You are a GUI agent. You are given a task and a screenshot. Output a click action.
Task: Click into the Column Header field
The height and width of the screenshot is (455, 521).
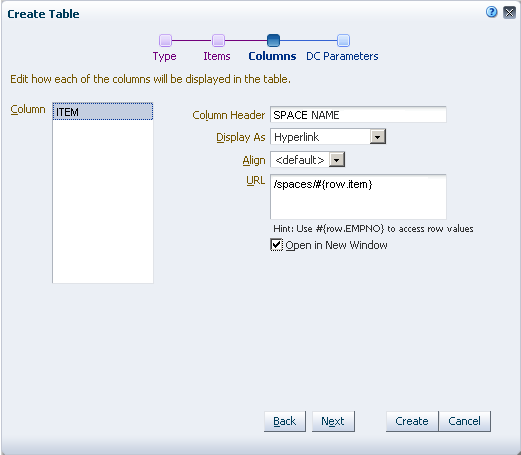pos(358,115)
